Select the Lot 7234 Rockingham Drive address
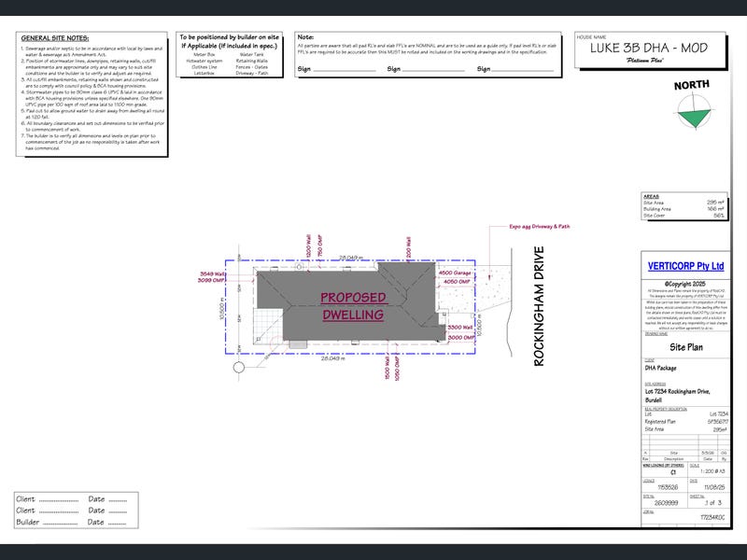The width and height of the screenshot is (747, 560). (x=677, y=395)
